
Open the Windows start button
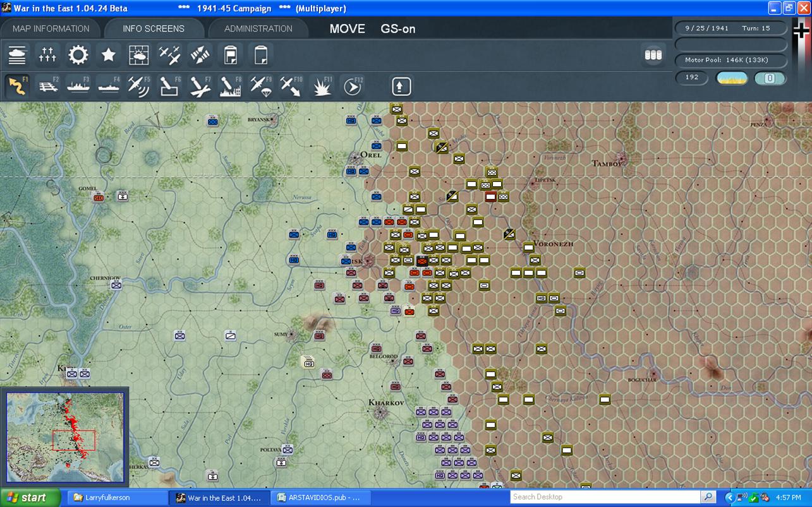[30, 498]
